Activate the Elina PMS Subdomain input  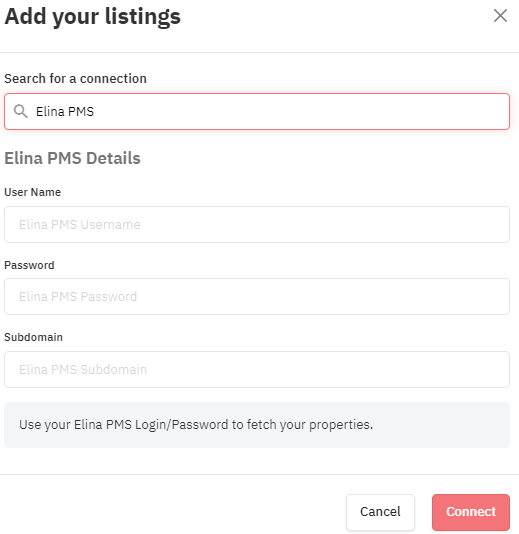257,370
